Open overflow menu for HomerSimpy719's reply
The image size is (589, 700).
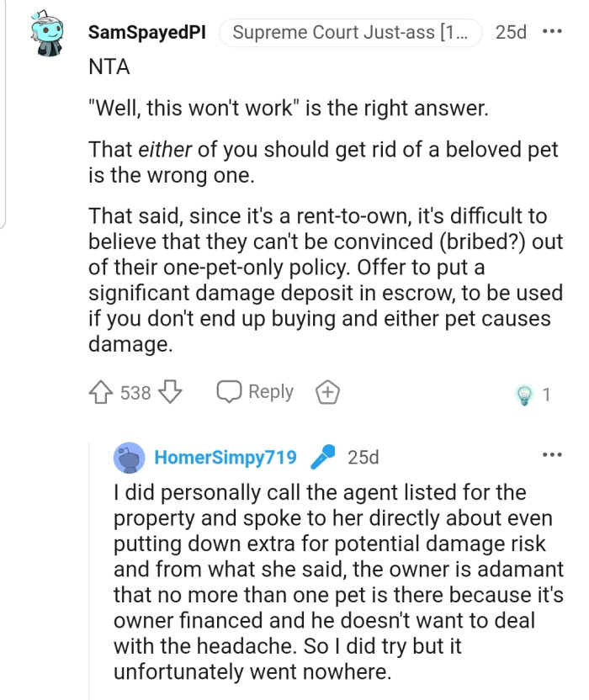click(552, 455)
